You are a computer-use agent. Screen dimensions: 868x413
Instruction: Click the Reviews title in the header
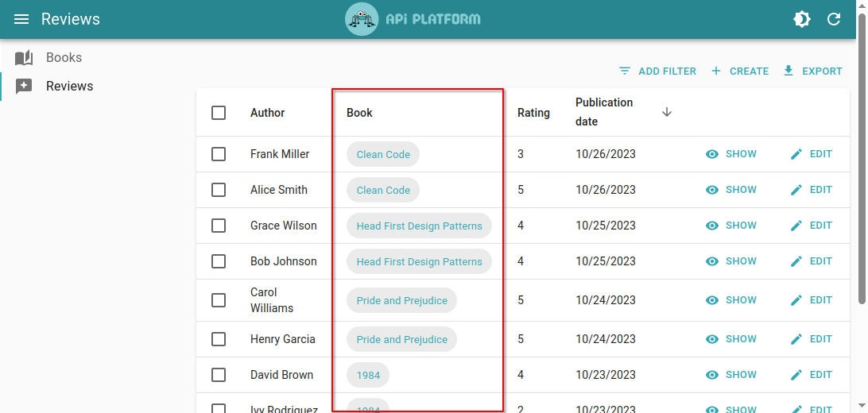pos(70,19)
